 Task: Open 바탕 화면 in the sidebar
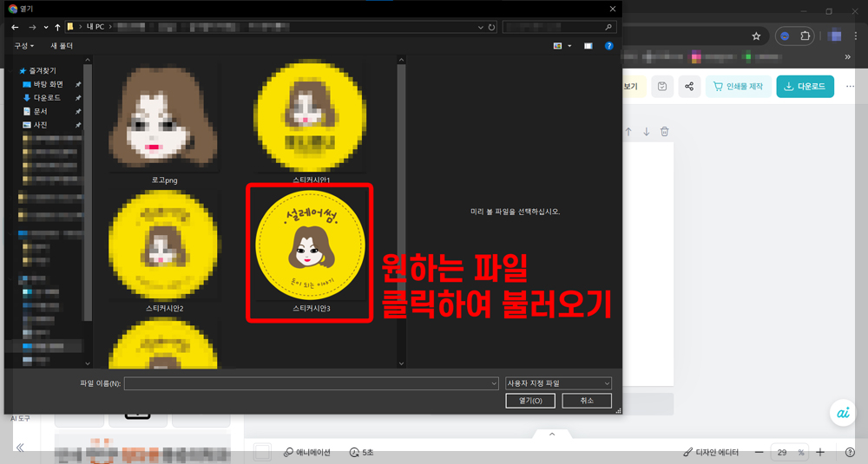pyautogui.click(x=43, y=84)
